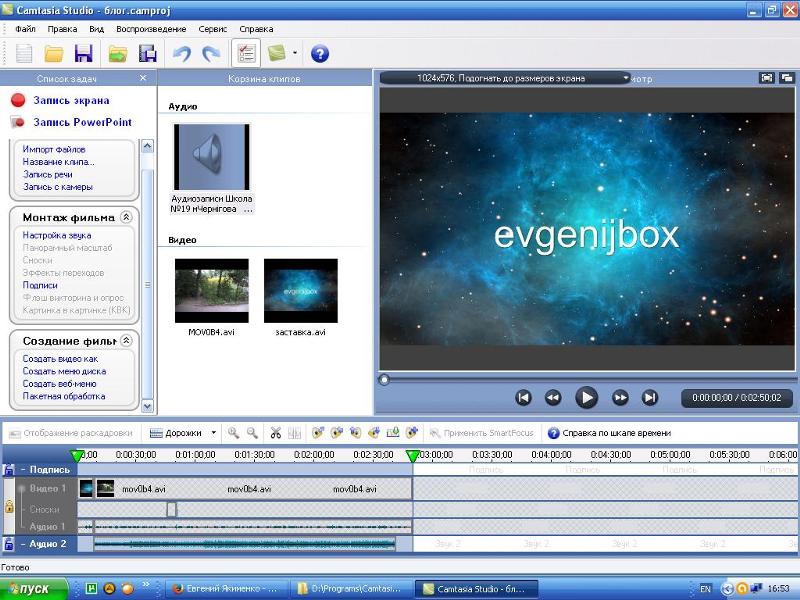Click the timeline start playhead marker

pos(78,455)
